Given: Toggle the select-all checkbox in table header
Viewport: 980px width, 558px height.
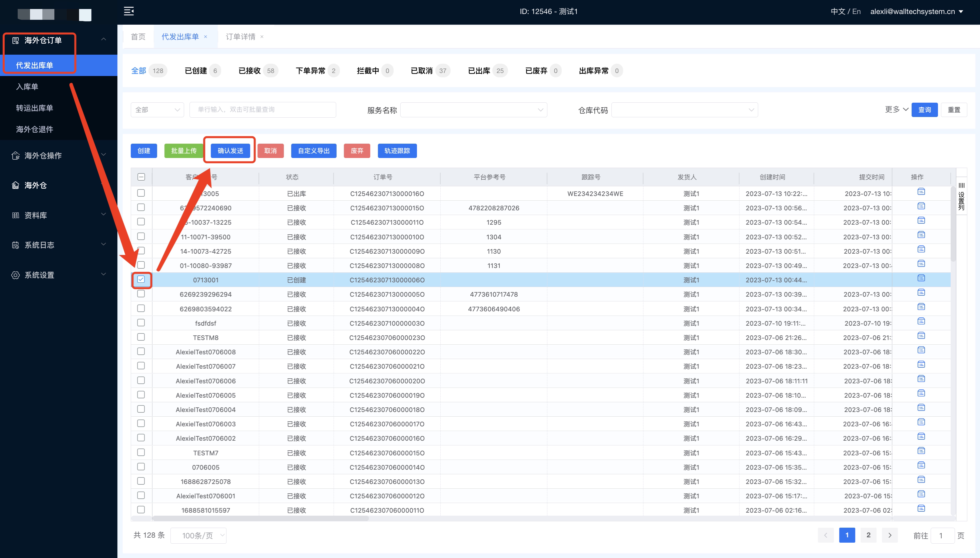Looking at the screenshot, I should 141,177.
